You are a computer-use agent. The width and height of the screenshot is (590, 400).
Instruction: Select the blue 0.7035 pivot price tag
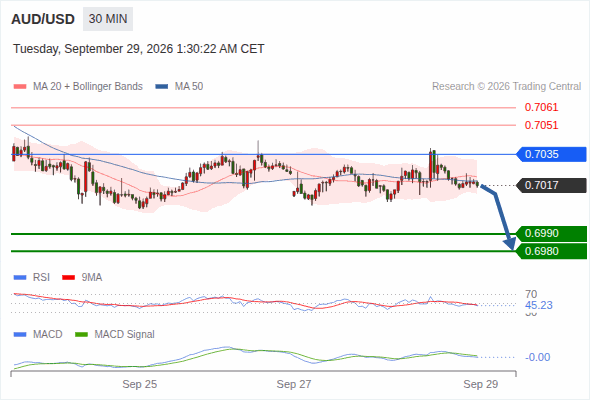point(551,154)
